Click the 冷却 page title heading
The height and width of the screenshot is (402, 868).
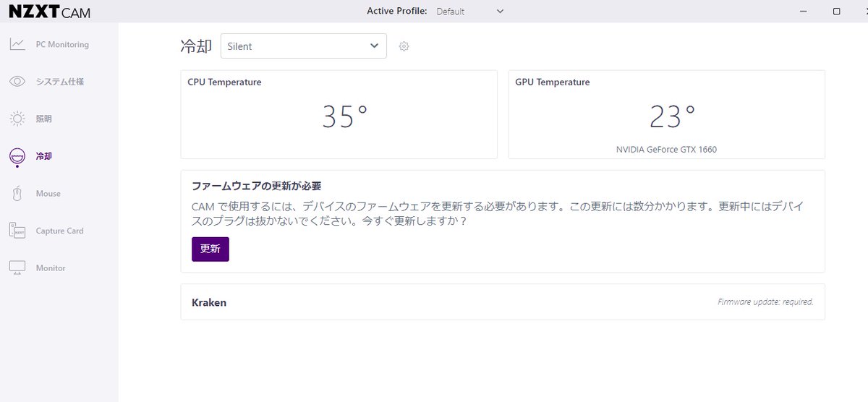pyautogui.click(x=196, y=46)
